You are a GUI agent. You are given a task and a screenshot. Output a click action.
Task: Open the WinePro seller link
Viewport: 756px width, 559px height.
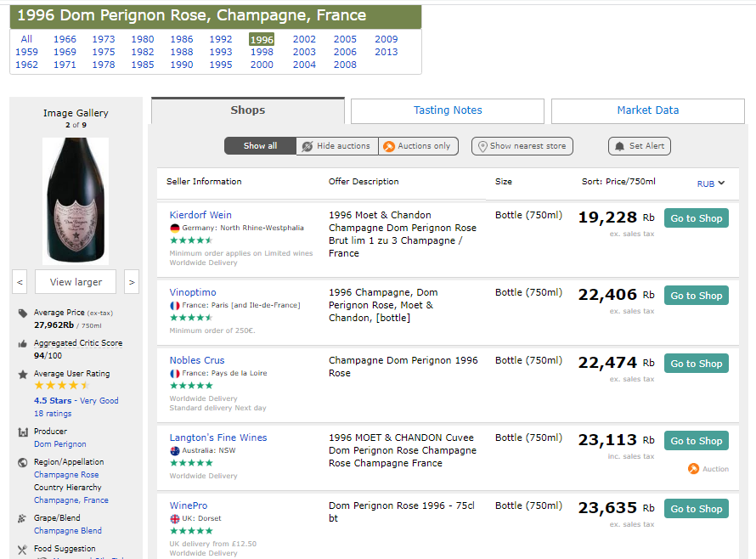click(189, 505)
